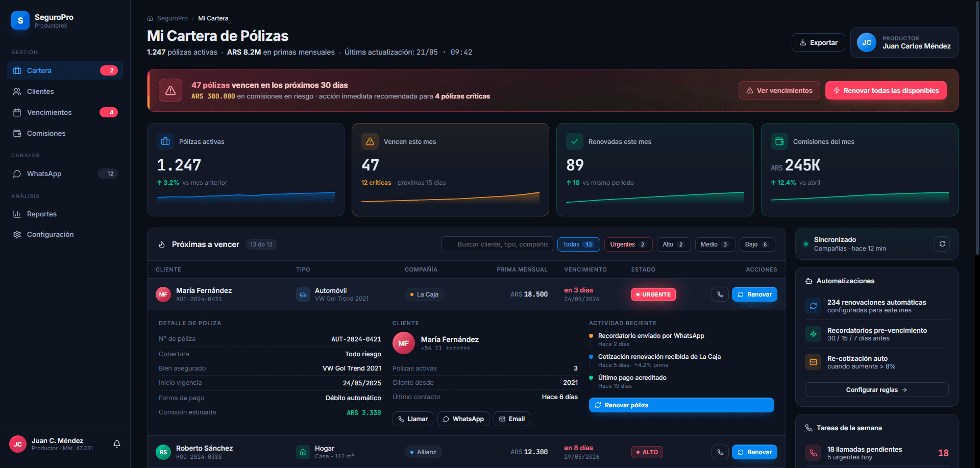Click Renovar todas las disponibles
Image resolution: width=980 pixels, height=468 pixels.
click(886, 90)
